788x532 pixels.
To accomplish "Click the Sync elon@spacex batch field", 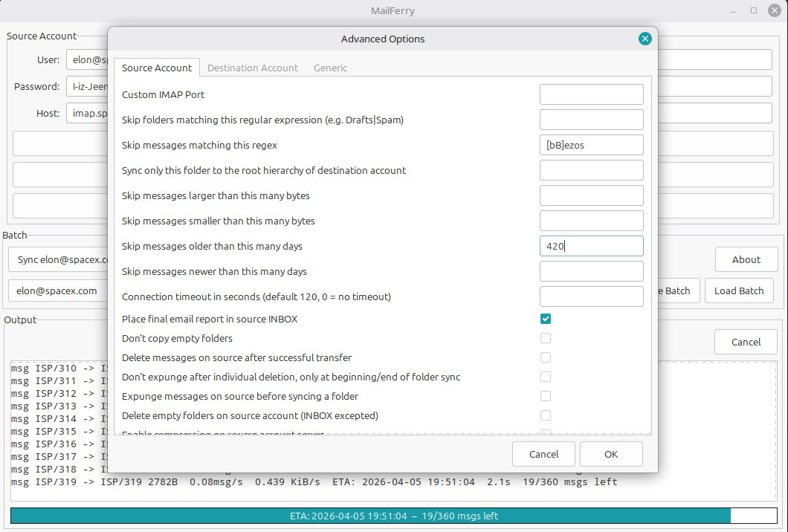I will pyautogui.click(x=58, y=260).
